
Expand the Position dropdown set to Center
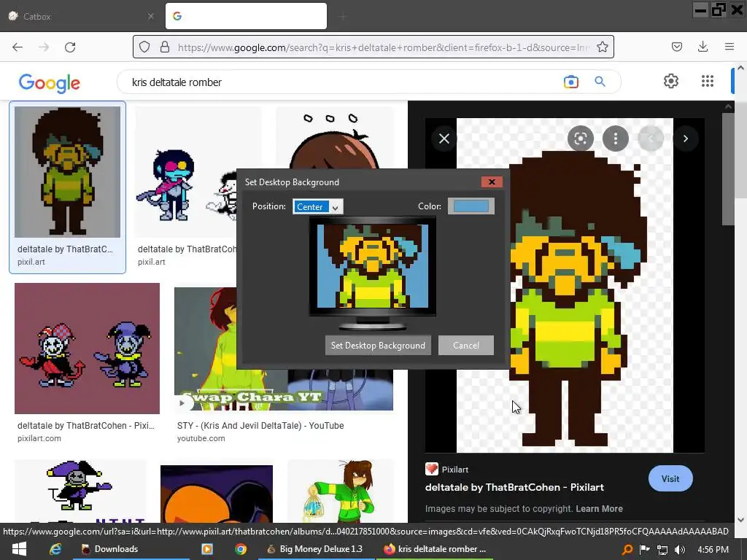(x=318, y=206)
